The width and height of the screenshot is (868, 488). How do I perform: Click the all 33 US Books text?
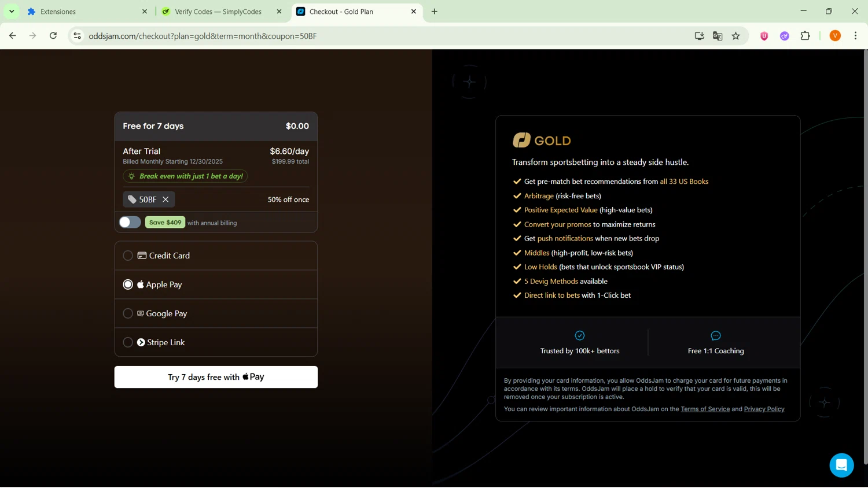pyautogui.click(x=684, y=182)
